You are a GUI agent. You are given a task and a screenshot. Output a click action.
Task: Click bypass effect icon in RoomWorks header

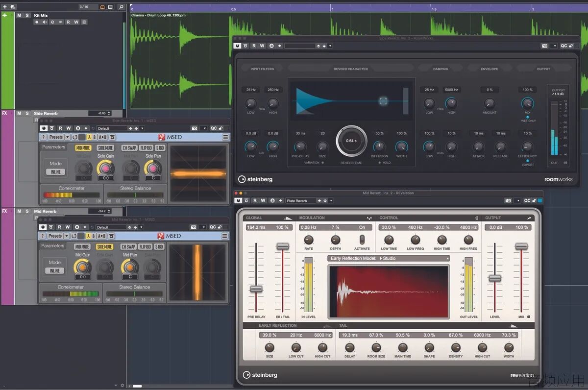(245, 46)
